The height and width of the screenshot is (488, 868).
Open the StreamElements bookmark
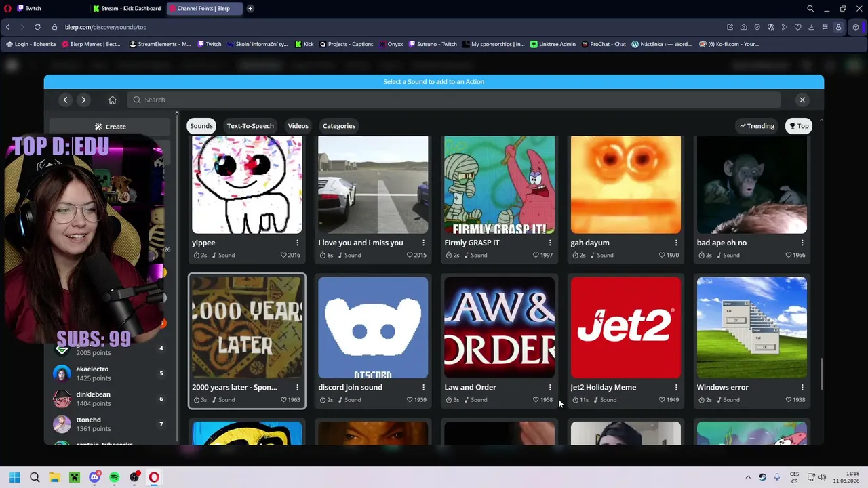tap(159, 44)
